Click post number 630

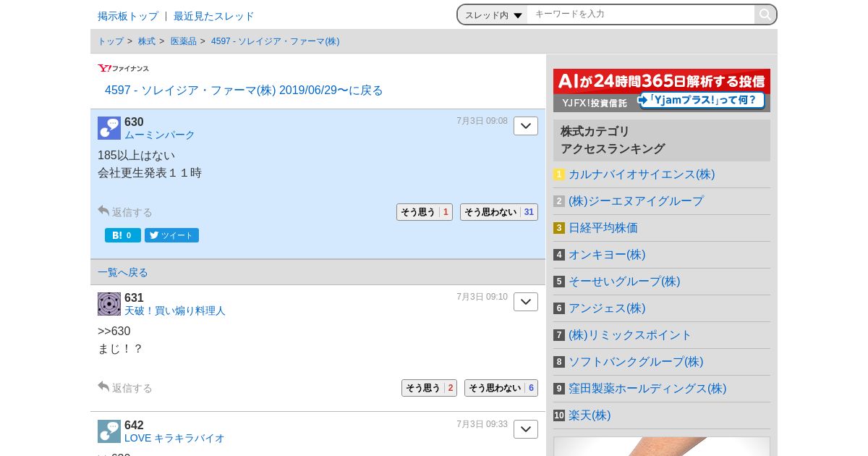(134, 122)
